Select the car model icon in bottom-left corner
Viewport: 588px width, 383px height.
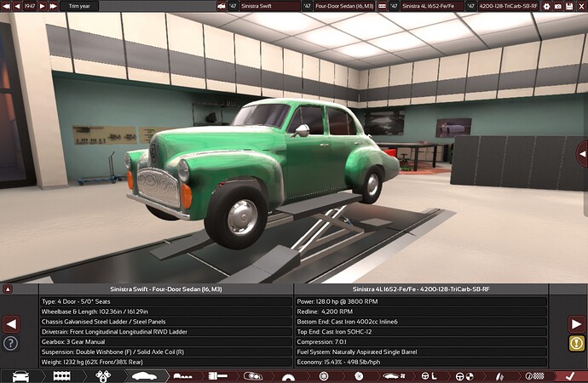click(18, 375)
